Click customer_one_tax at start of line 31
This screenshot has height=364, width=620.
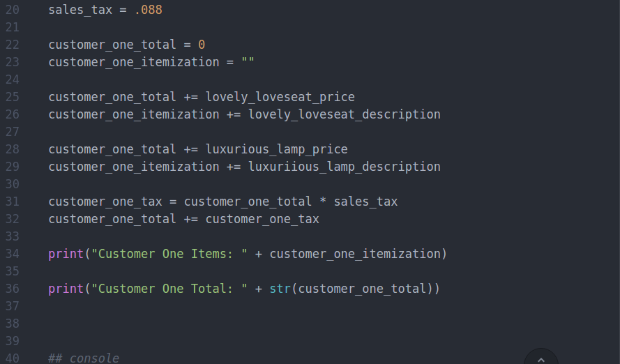(x=105, y=202)
